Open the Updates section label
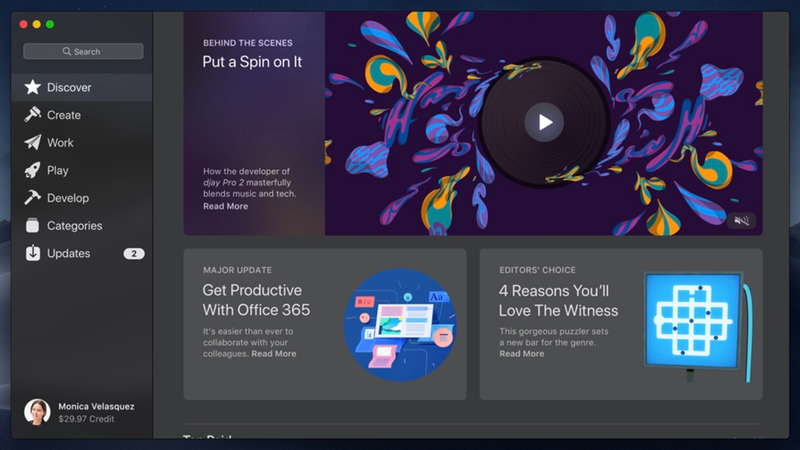Image resolution: width=800 pixels, height=450 pixels. (x=68, y=253)
